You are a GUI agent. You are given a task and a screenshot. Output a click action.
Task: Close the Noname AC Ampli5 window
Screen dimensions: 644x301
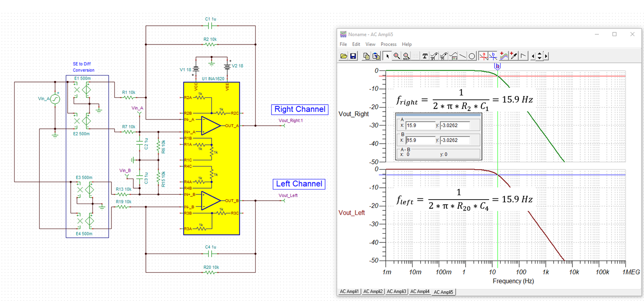tap(632, 34)
